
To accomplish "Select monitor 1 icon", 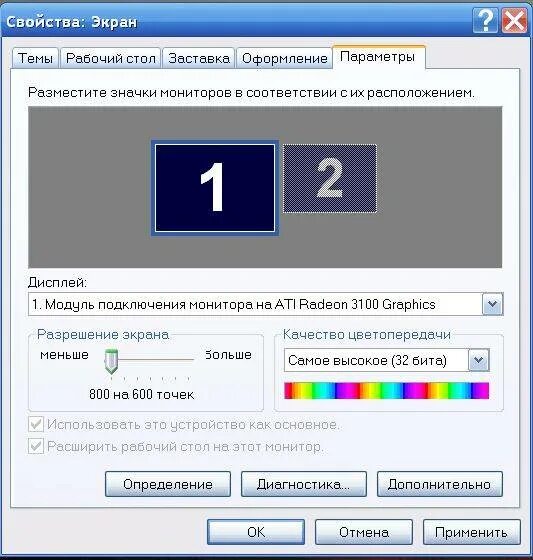I will coord(214,188).
